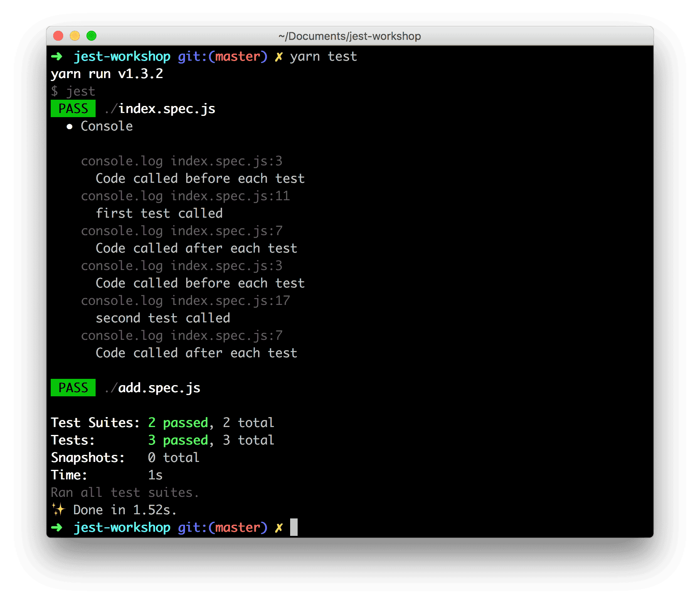Select the sparkle emoji before Done
The width and height of the screenshot is (700, 604).
58,509
